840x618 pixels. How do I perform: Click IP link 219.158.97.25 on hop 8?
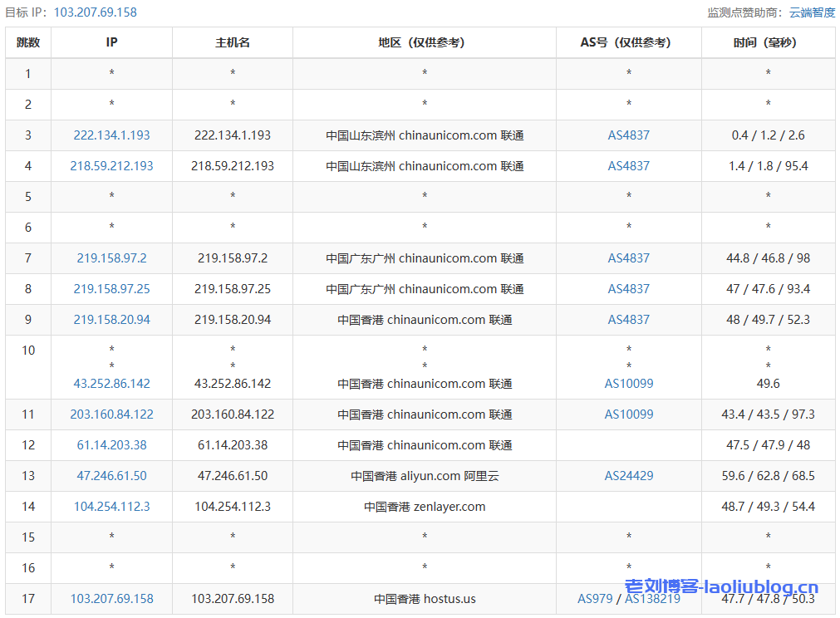point(111,289)
